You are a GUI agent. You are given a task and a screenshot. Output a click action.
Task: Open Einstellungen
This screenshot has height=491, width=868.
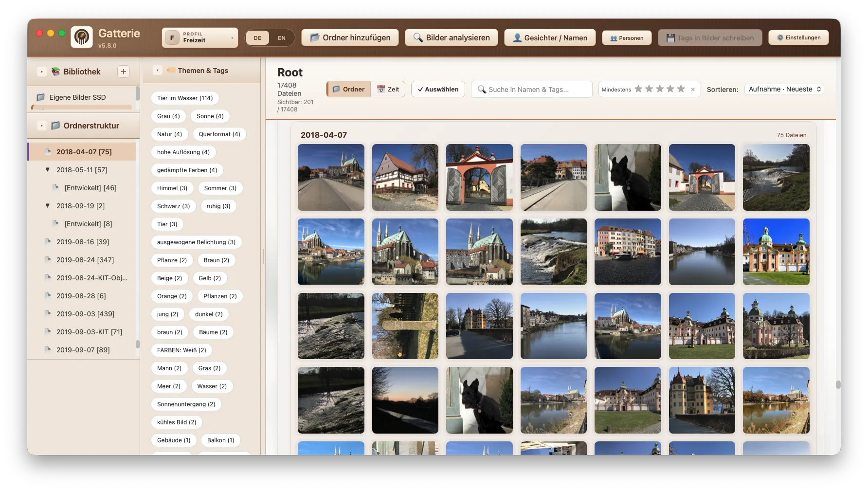tap(798, 37)
